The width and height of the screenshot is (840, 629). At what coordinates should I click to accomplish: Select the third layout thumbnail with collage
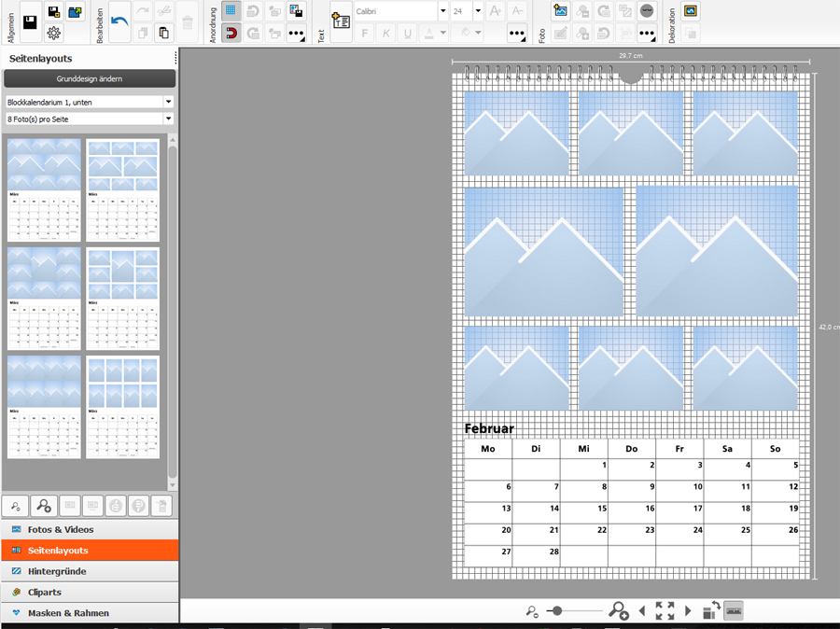click(x=44, y=299)
